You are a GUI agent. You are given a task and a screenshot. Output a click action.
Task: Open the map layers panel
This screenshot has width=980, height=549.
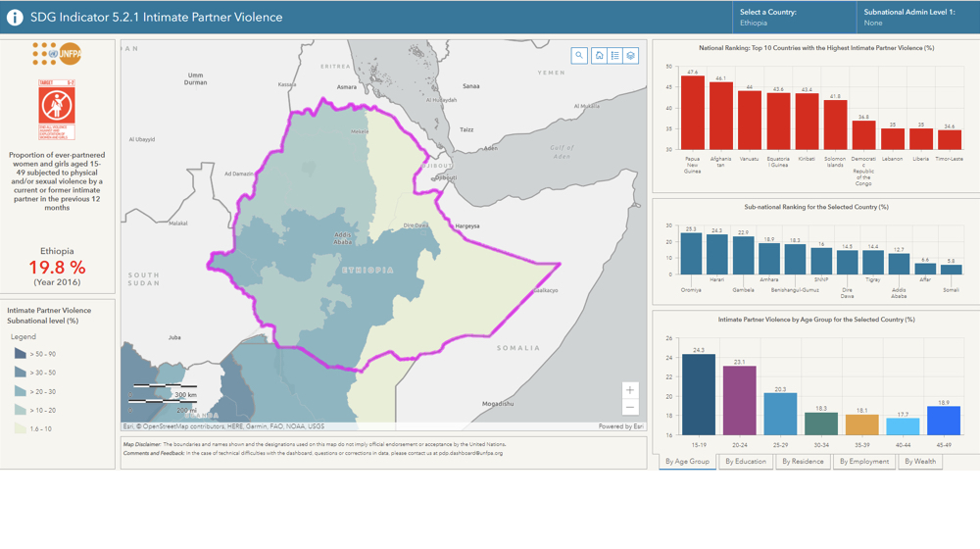(x=630, y=56)
